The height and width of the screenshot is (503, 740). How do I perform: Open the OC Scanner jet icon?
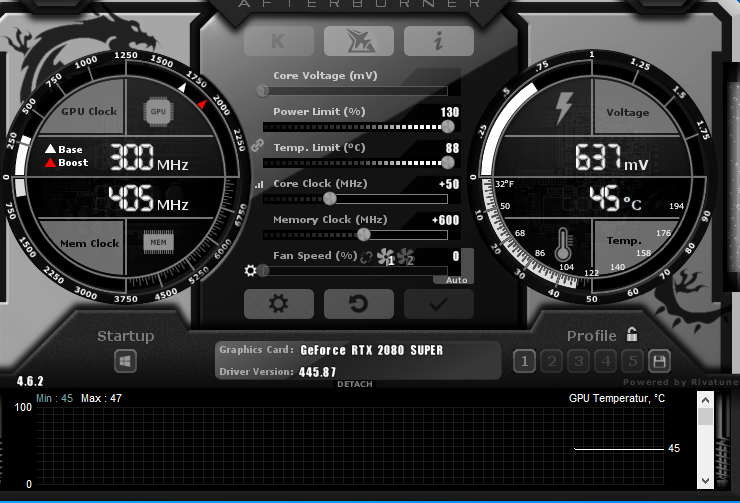pyautogui.click(x=359, y=41)
